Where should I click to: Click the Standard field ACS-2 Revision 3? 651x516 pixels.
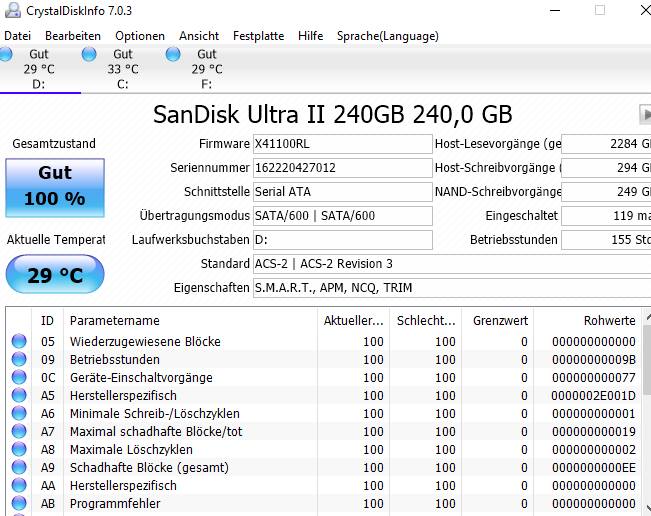(x=452, y=264)
